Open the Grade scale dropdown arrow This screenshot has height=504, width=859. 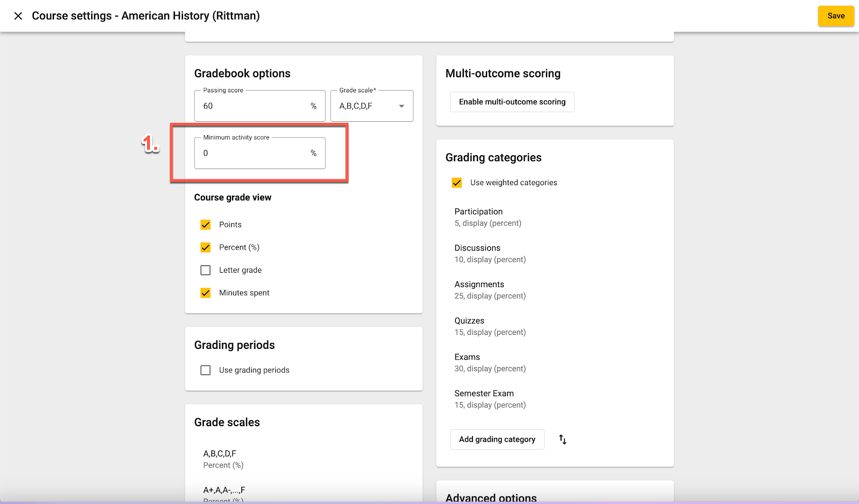(401, 106)
